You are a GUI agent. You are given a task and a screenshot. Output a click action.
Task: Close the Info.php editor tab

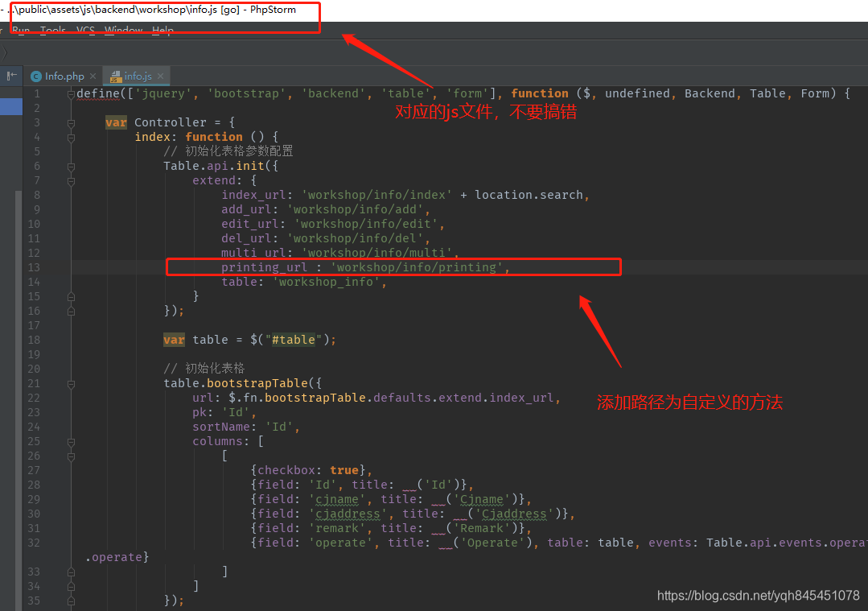[x=93, y=76]
